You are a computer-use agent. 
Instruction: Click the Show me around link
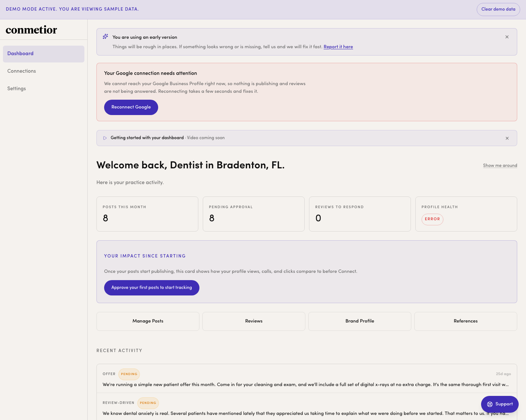500,165
